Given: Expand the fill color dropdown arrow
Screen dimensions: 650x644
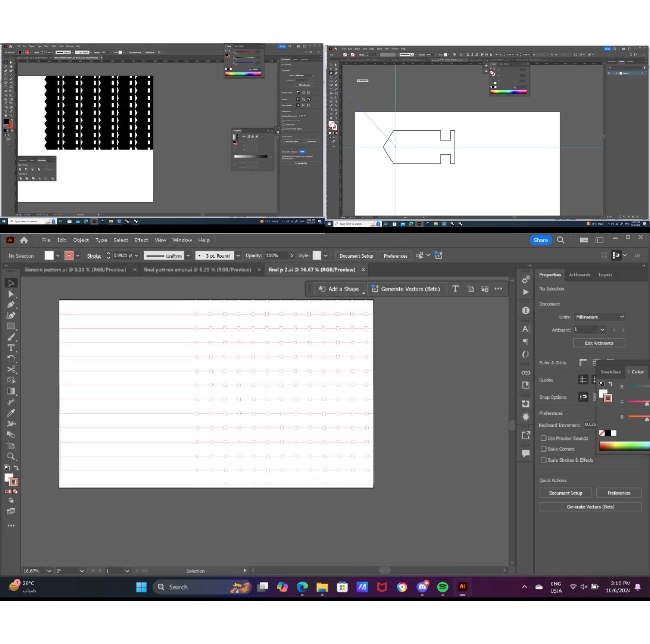Looking at the screenshot, I should coord(58,256).
